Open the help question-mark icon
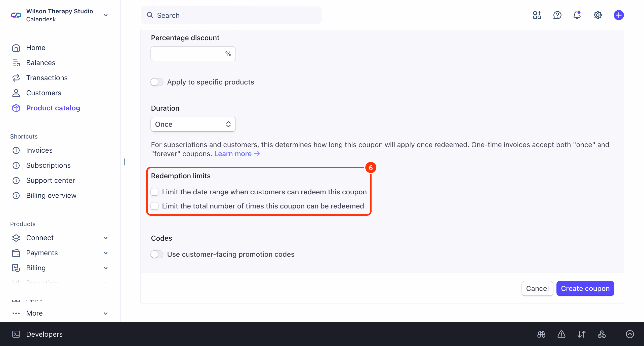The height and width of the screenshot is (346, 644). click(557, 15)
